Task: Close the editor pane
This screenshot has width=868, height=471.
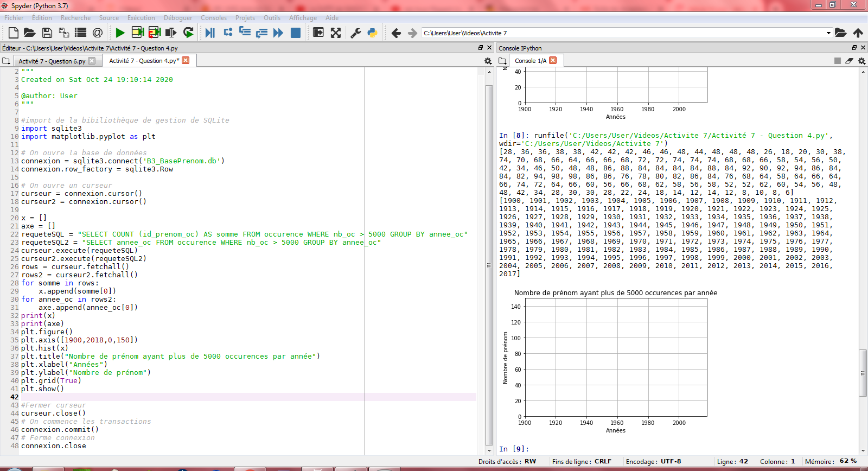Action: [x=489, y=48]
